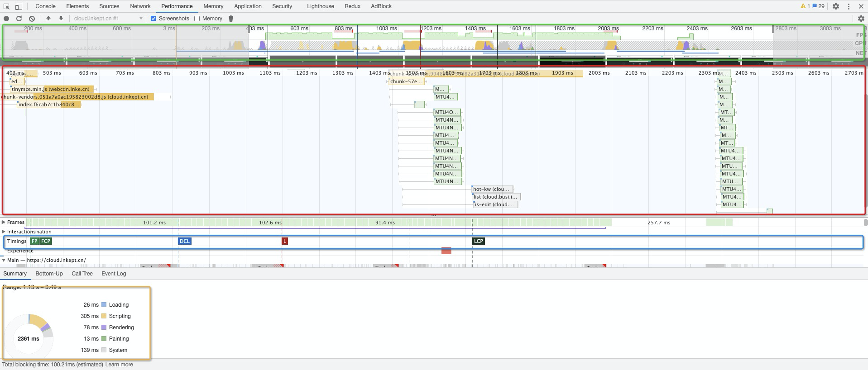
Task: Toggle the Screenshots checkbox
Action: point(153,19)
